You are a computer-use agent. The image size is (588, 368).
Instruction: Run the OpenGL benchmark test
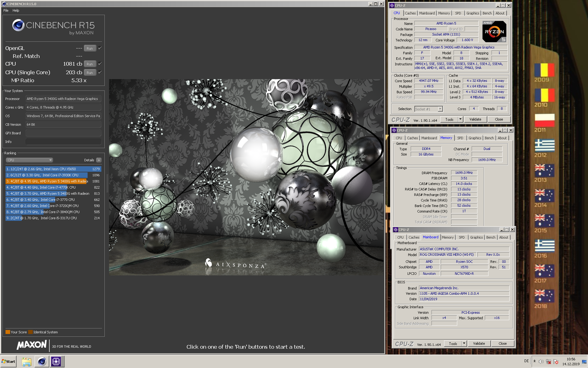coord(90,48)
